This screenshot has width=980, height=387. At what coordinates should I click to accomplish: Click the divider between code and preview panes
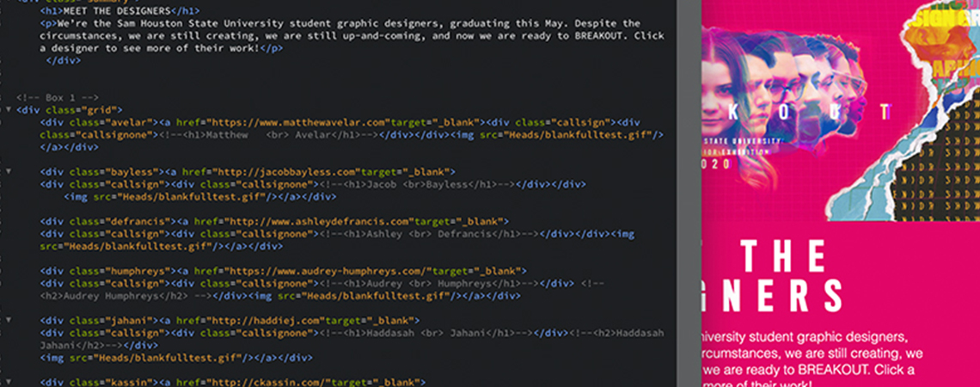(689, 193)
